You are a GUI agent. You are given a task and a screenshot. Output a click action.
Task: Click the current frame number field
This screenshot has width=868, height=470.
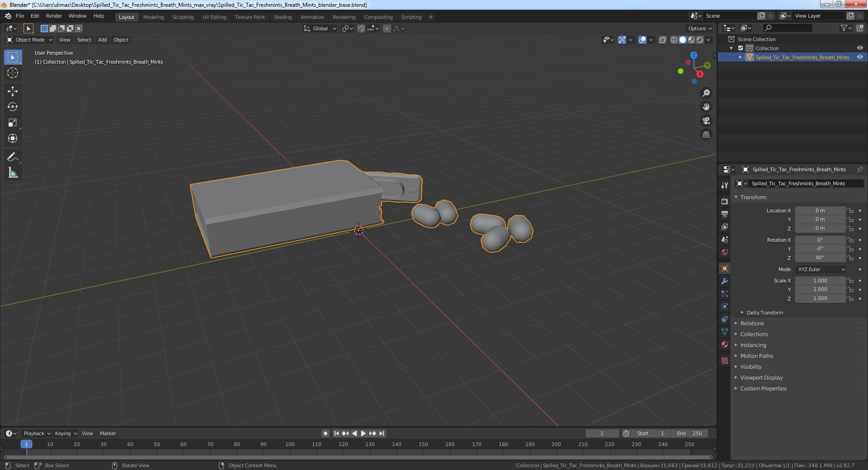point(602,433)
